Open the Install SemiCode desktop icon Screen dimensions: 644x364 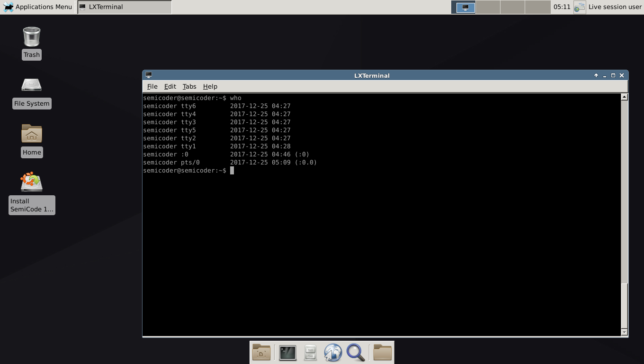coord(32,182)
